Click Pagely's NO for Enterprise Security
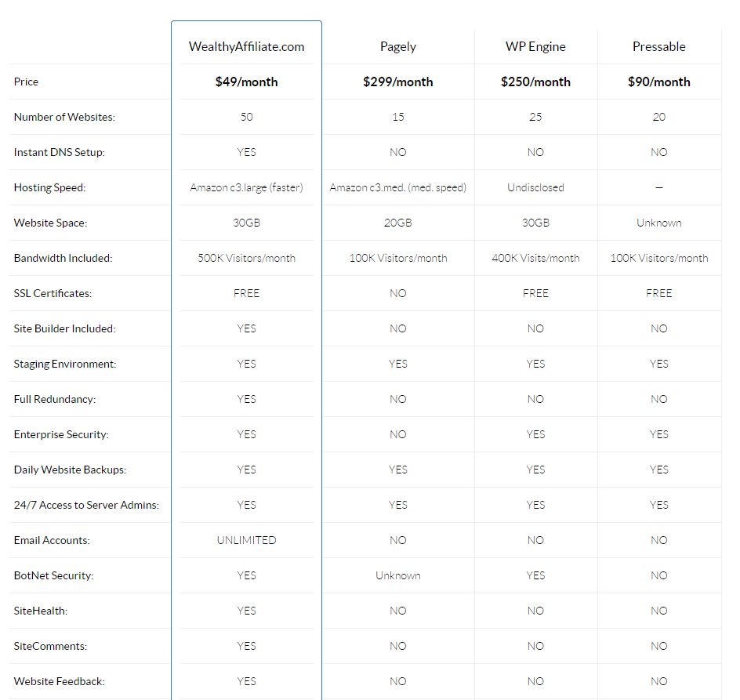The width and height of the screenshot is (740, 700). (398, 435)
